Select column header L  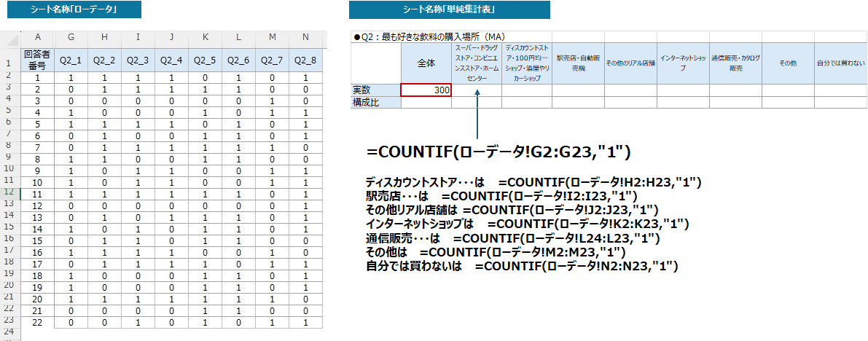[238, 37]
